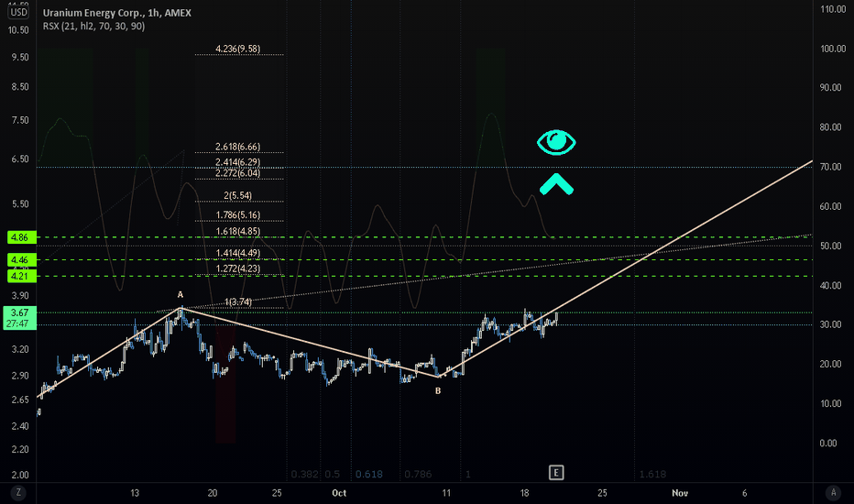Click the Oct date on time axis
Screen dimensions: 854x504
click(339, 493)
